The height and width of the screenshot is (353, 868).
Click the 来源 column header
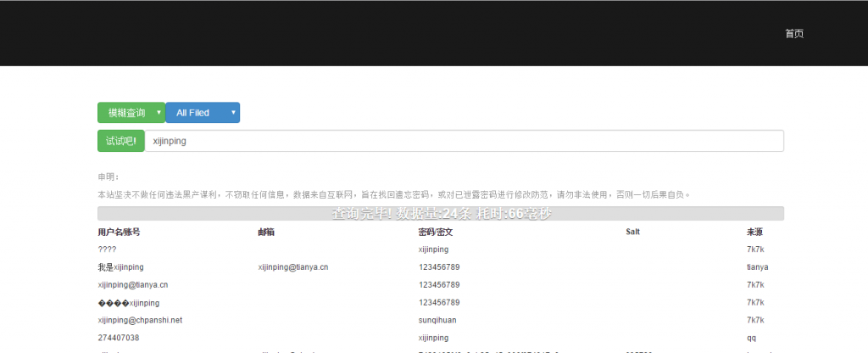(x=754, y=232)
